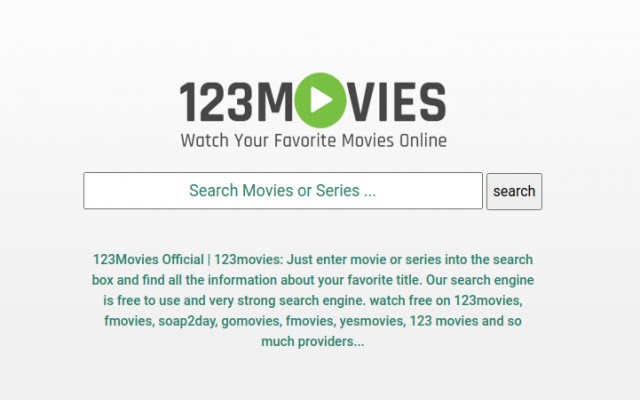Click the word 'Online' in the tagline

coord(423,140)
